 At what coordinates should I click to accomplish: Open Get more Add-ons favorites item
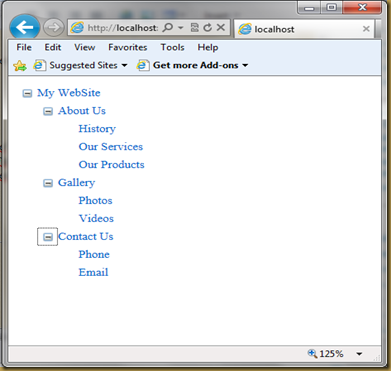click(192, 65)
